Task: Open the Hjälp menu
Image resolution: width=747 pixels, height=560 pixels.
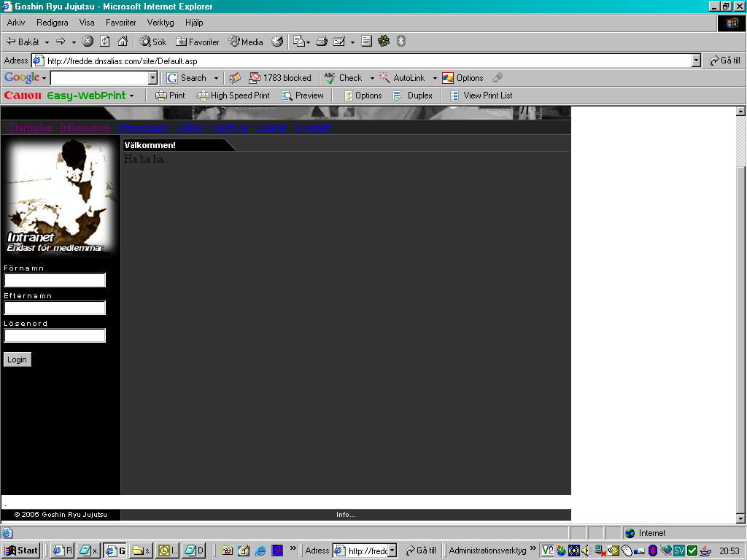Action: 194,23
